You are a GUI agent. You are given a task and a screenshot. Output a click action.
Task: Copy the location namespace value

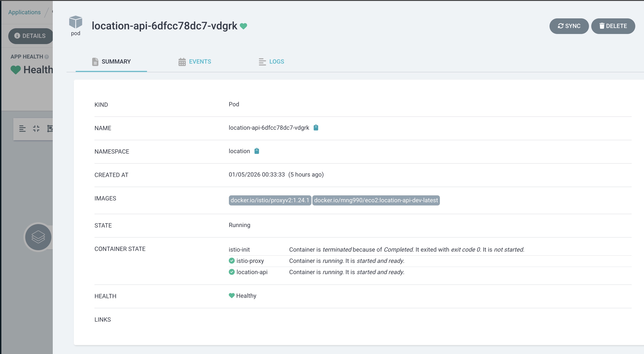point(256,151)
